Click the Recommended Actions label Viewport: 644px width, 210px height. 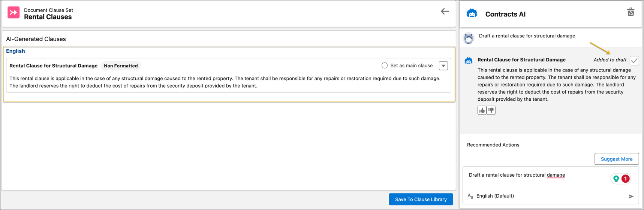click(x=493, y=145)
